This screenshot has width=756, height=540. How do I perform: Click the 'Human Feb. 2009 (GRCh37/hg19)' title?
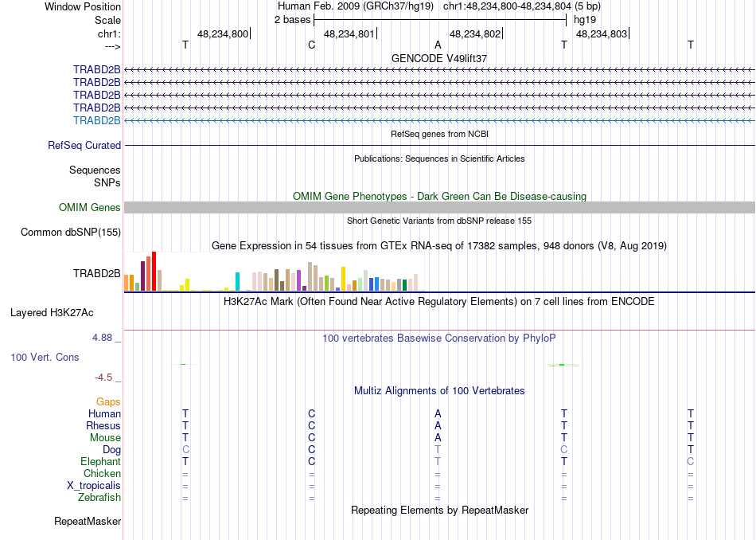(356, 6)
